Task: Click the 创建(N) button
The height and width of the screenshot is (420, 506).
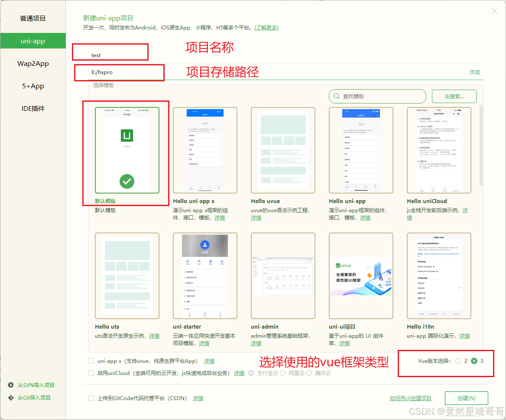Action: [466, 398]
